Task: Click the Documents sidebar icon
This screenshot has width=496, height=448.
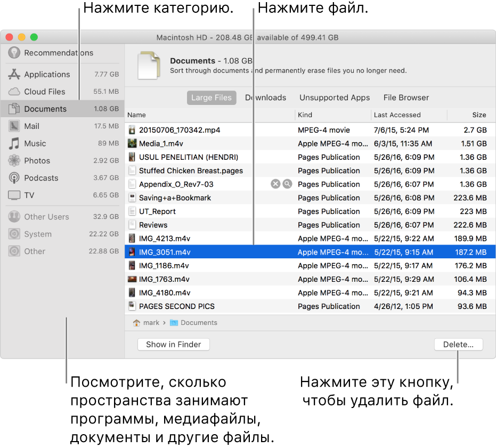Action: coord(14,109)
